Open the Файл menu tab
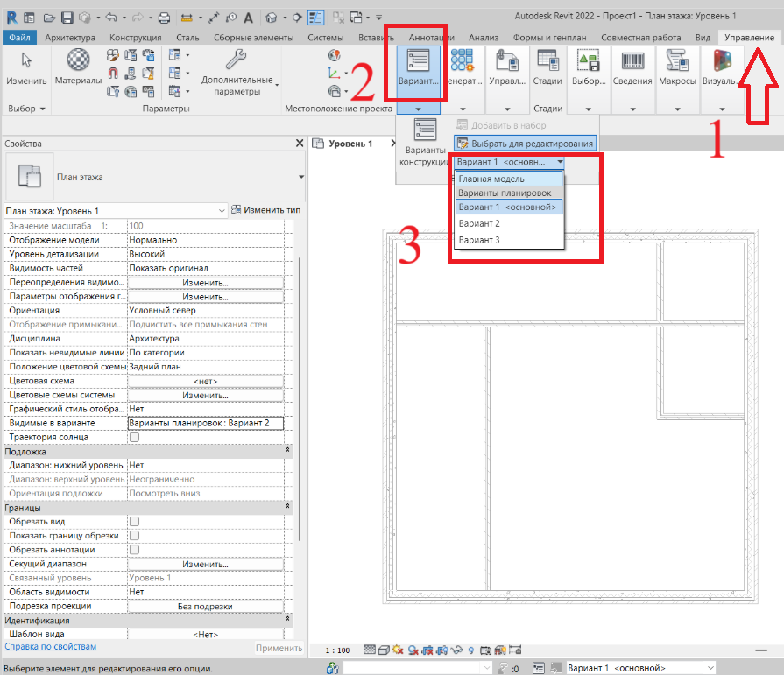Image resolution: width=784 pixels, height=675 pixels. click(x=19, y=38)
